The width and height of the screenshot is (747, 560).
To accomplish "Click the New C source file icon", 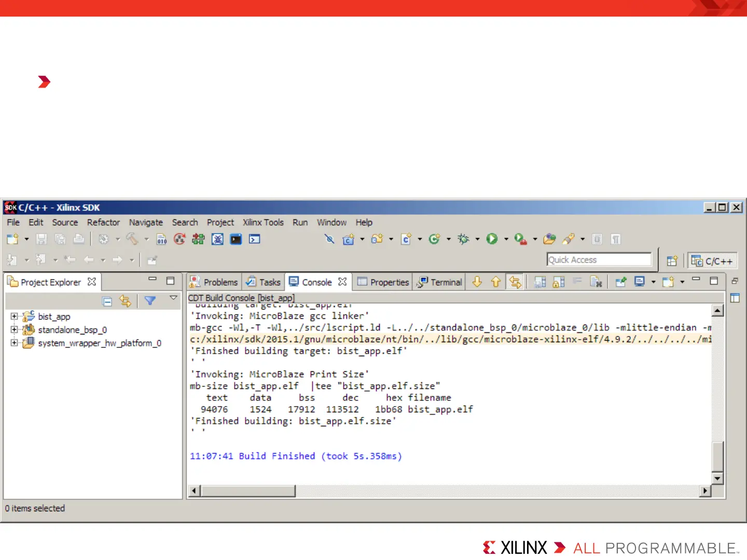I will point(406,239).
